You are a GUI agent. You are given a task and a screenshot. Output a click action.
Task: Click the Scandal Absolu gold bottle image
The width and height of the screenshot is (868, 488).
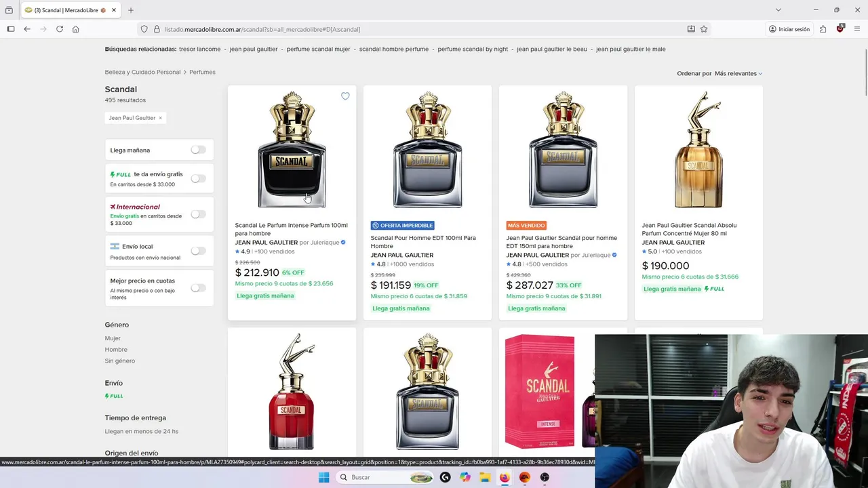point(698,150)
